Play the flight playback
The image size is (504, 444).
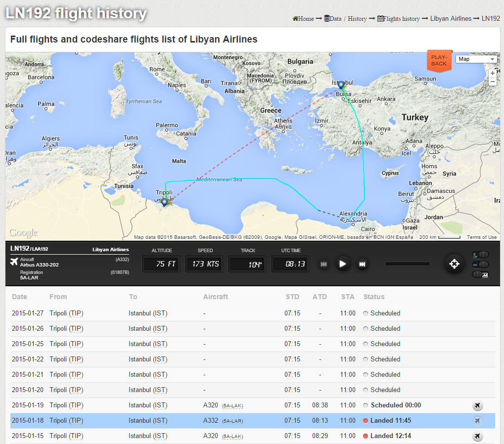coord(343,264)
